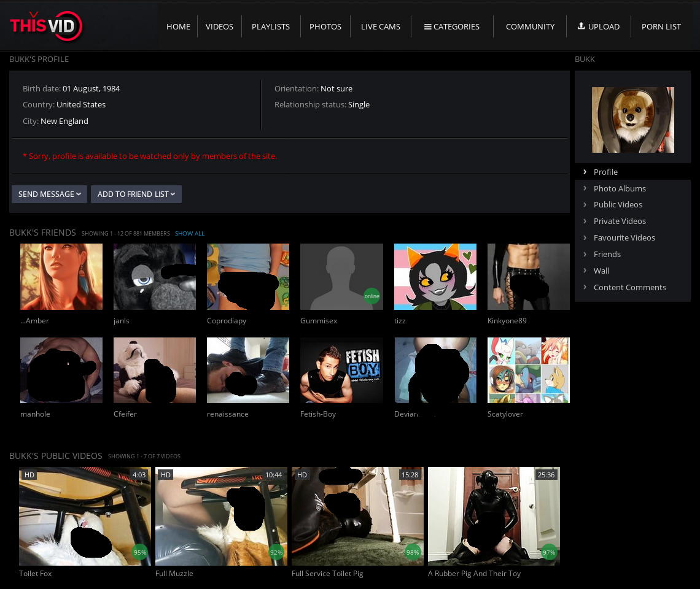Click the HD badge on the 10:44 video
Viewport: 700px width, 589px height.
(x=166, y=475)
